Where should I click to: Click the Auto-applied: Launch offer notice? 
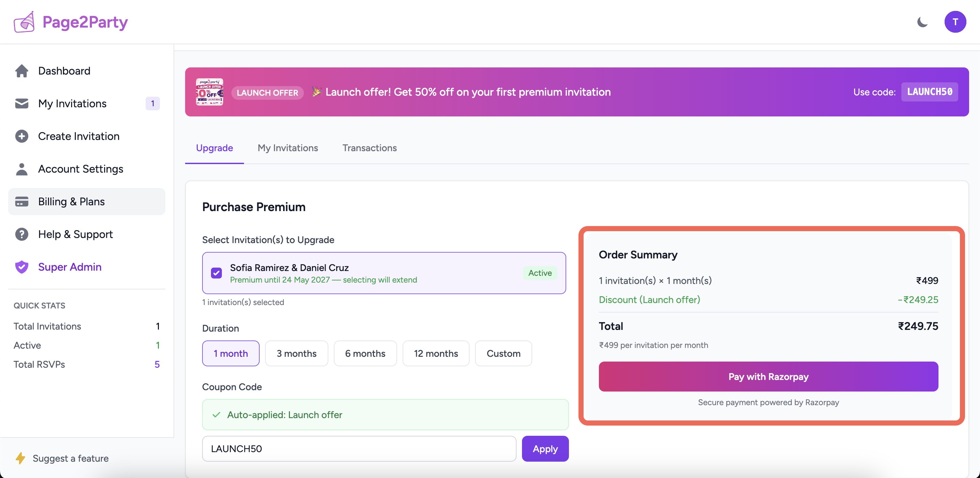(386, 415)
